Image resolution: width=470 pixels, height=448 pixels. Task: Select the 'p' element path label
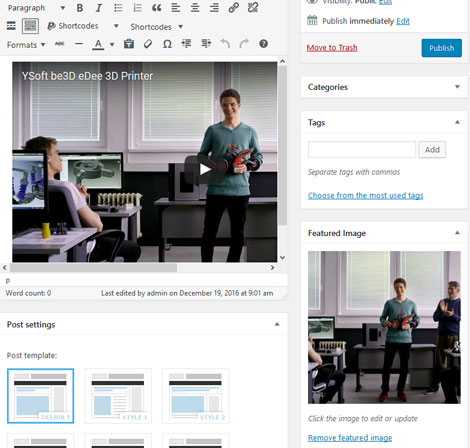point(8,281)
